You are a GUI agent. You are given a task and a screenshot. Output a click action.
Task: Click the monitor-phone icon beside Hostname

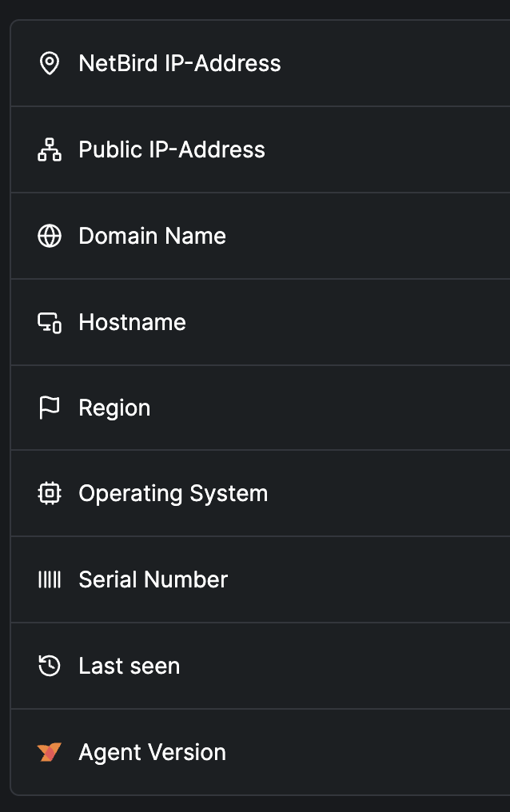click(x=50, y=323)
